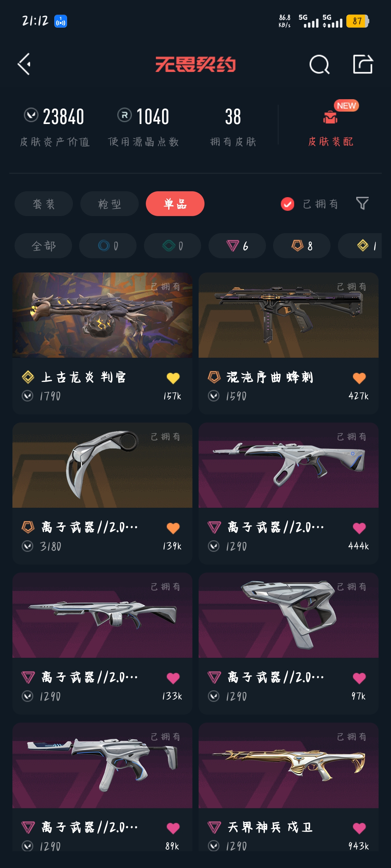Switch to the 枪型 tab
Image resolution: width=391 pixels, height=868 pixels.
[109, 204]
